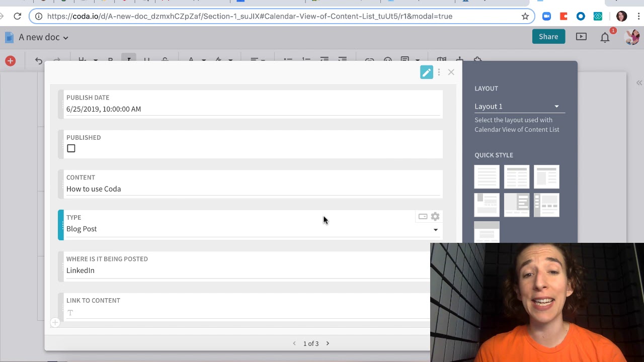Open the notifications bell icon

click(605, 37)
